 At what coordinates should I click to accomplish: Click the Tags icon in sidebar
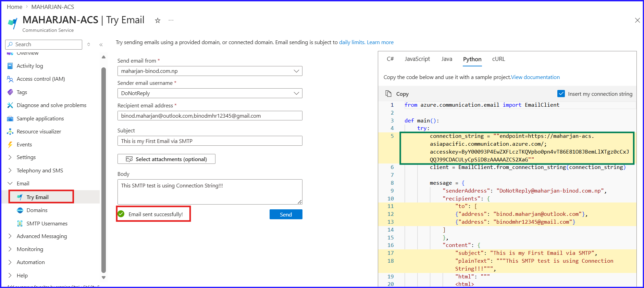[x=10, y=92]
